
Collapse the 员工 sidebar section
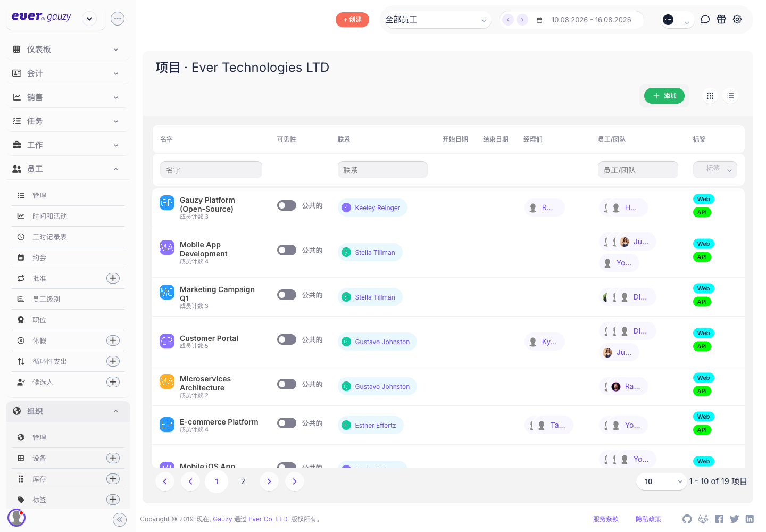pyautogui.click(x=68, y=169)
